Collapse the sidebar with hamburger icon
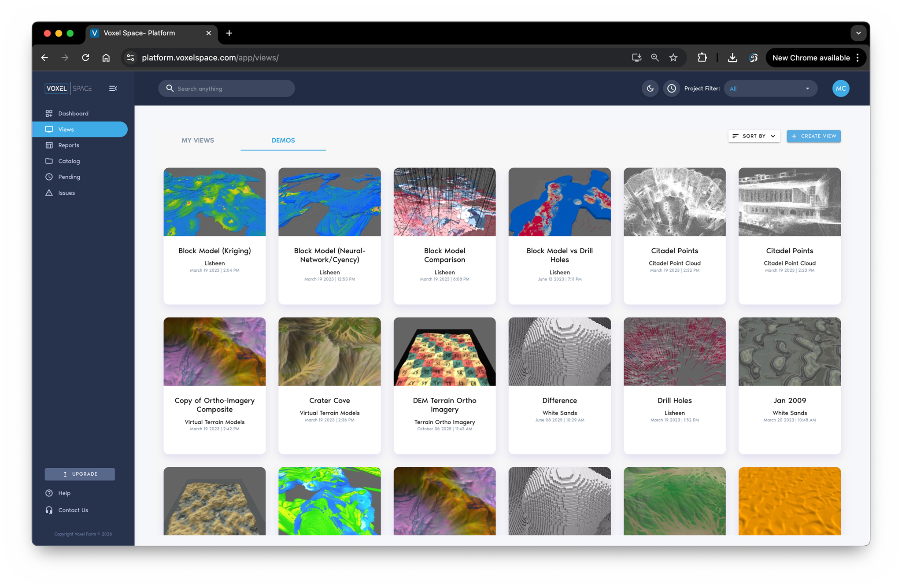The image size is (902, 588). pos(113,89)
